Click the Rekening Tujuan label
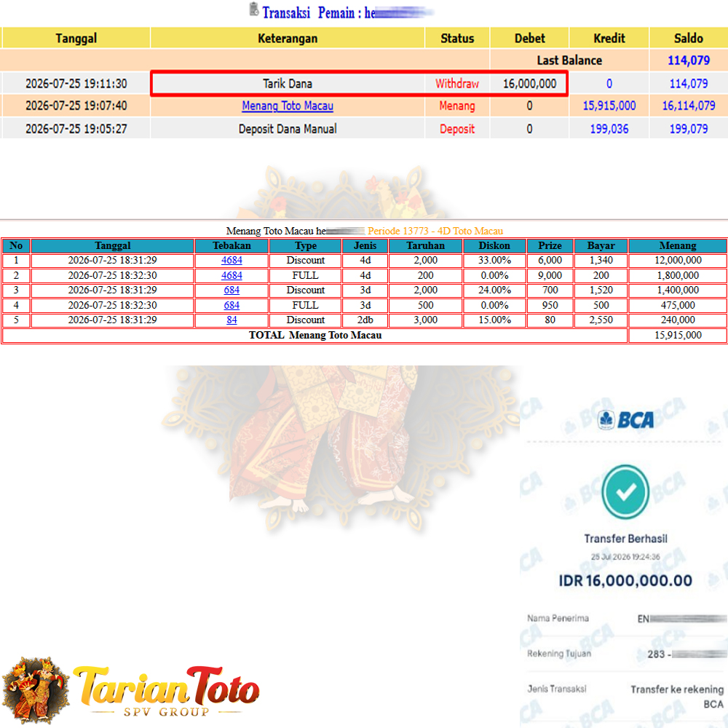This screenshot has height=728, width=728. tap(559, 654)
